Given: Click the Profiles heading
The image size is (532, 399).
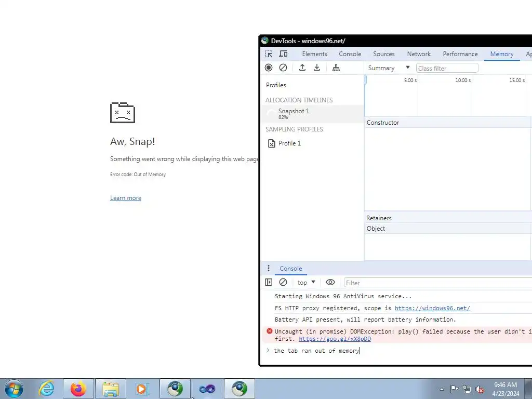Looking at the screenshot, I should pos(276,85).
